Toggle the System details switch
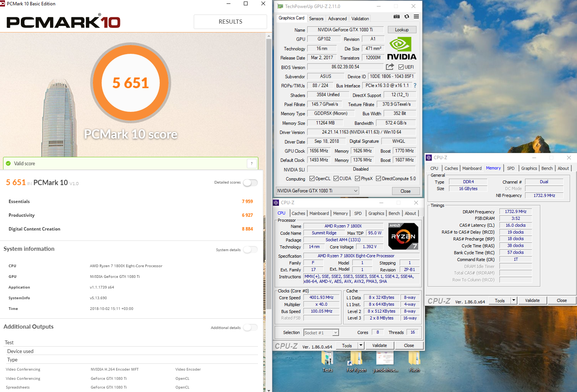 (250, 250)
